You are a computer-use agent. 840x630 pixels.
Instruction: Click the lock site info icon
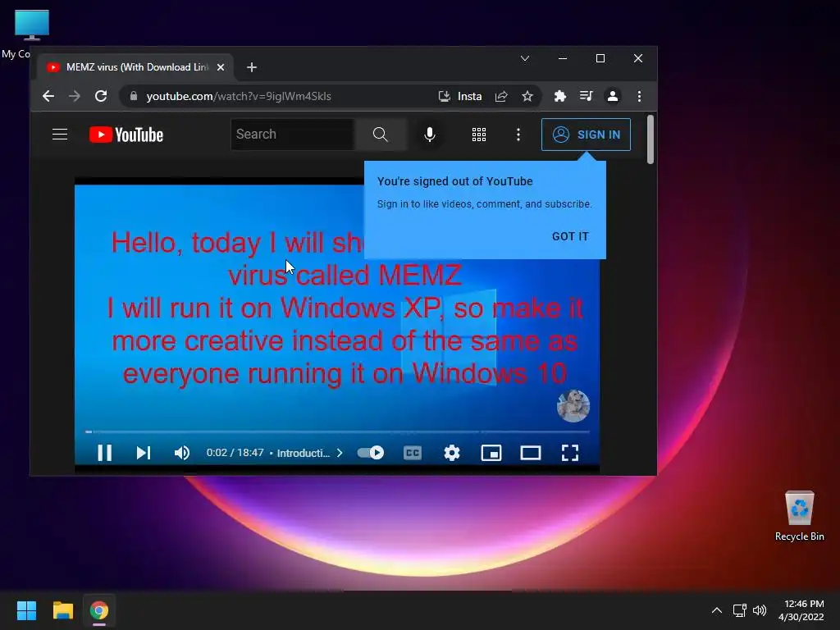pyautogui.click(x=134, y=97)
